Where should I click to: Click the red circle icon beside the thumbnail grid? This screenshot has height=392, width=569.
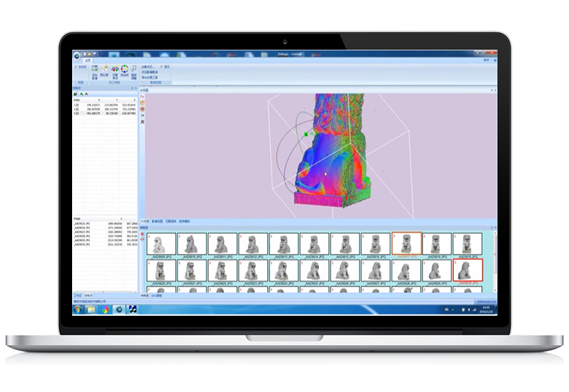click(142, 234)
